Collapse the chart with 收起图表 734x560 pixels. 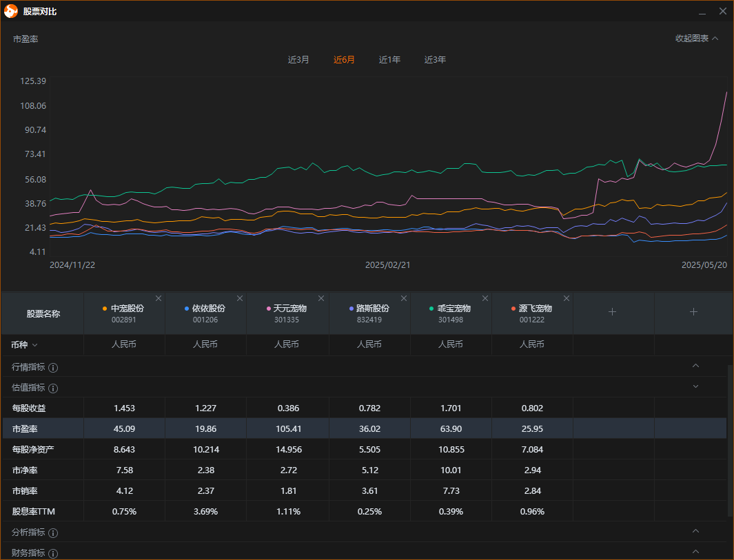[x=696, y=39]
